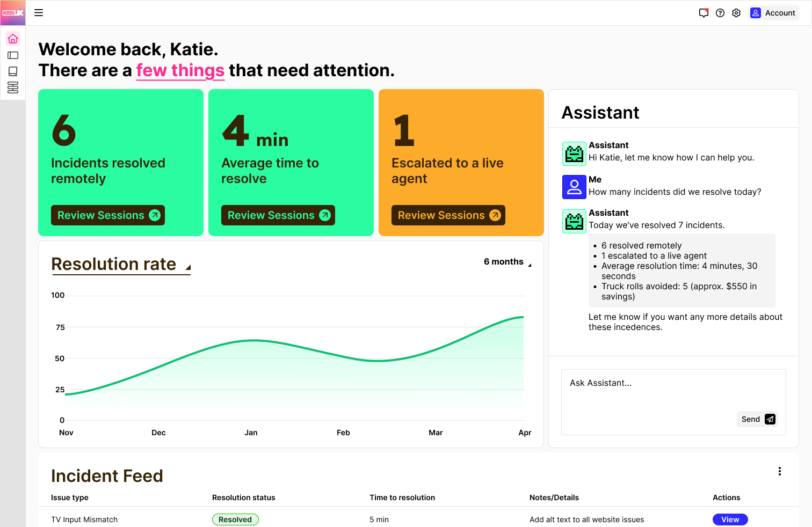Click the Assistant robot avatar icon
Image resolution: width=812 pixels, height=527 pixels.
click(574, 153)
